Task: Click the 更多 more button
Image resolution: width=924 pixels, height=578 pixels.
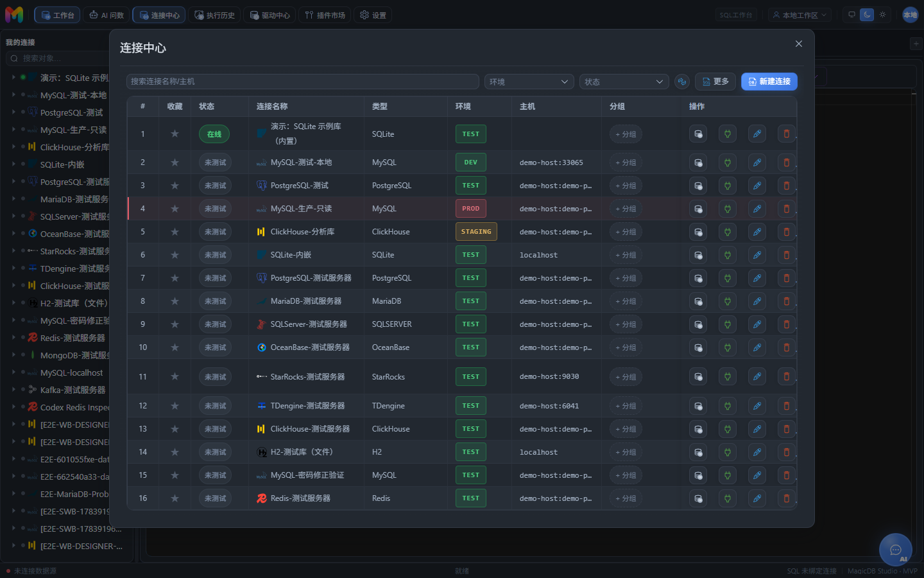Action: tap(715, 82)
